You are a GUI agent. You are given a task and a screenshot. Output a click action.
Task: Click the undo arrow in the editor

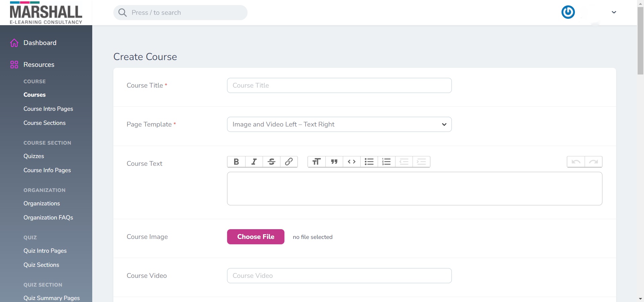576,162
